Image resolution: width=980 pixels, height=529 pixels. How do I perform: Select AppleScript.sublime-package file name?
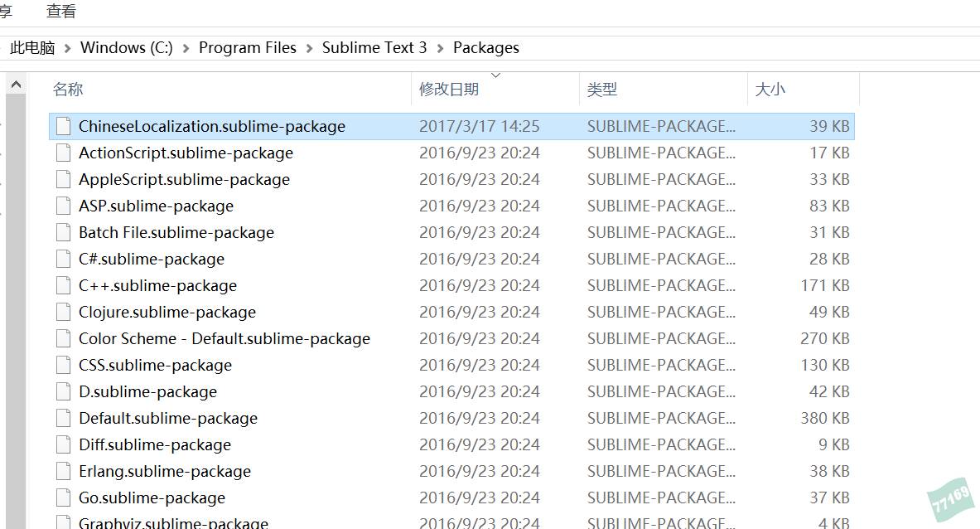point(185,179)
